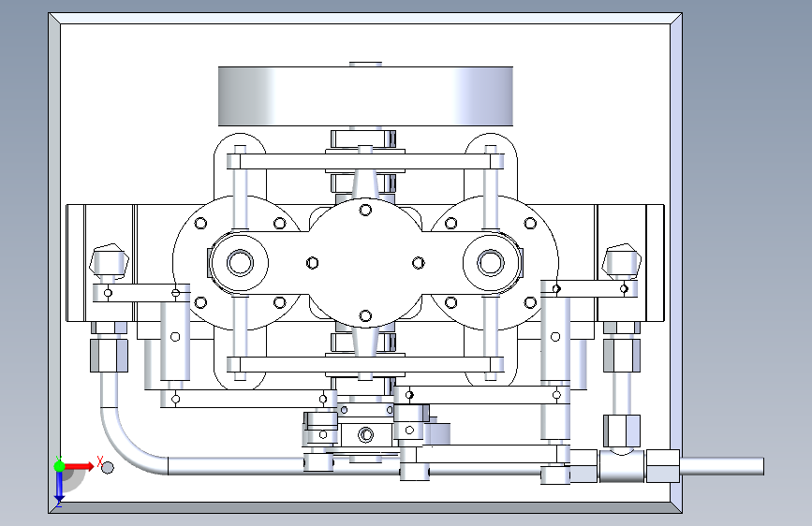Select the upper horizontal crossbar below the flywheel

click(365, 162)
